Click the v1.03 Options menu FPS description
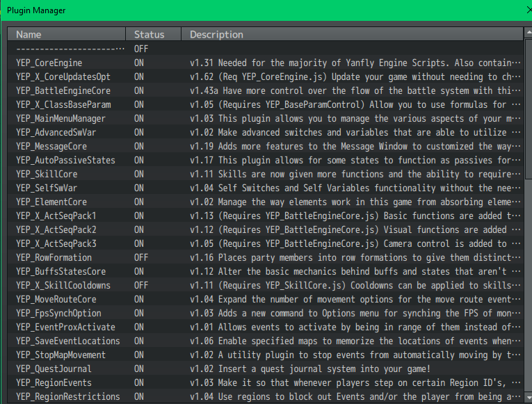532x404 pixels. (x=355, y=313)
